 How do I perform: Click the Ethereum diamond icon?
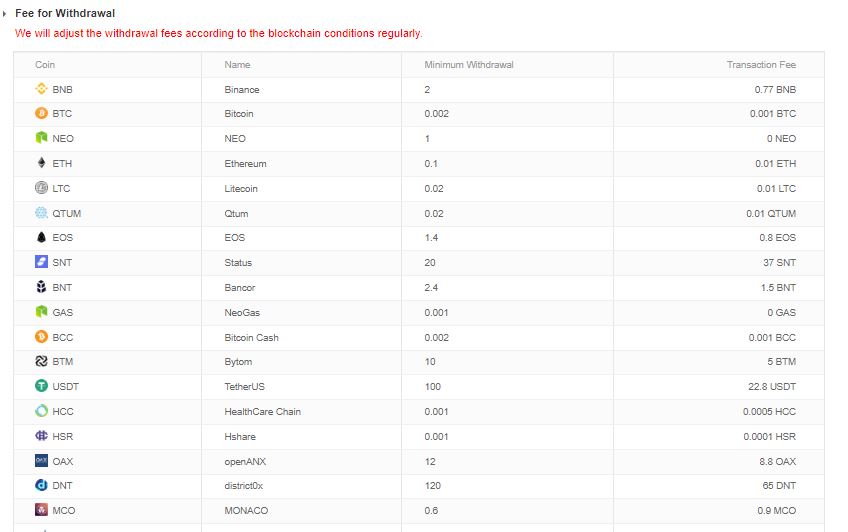(41, 163)
